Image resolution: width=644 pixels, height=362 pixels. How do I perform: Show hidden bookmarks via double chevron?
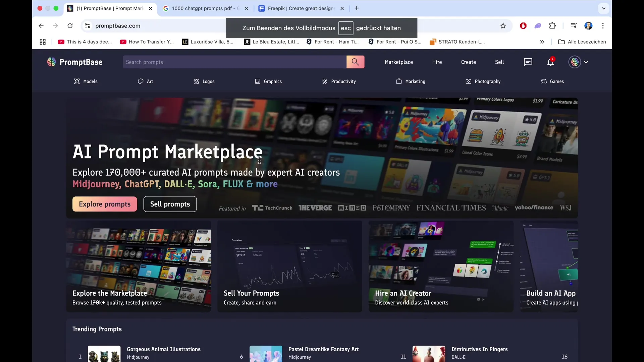tap(542, 42)
